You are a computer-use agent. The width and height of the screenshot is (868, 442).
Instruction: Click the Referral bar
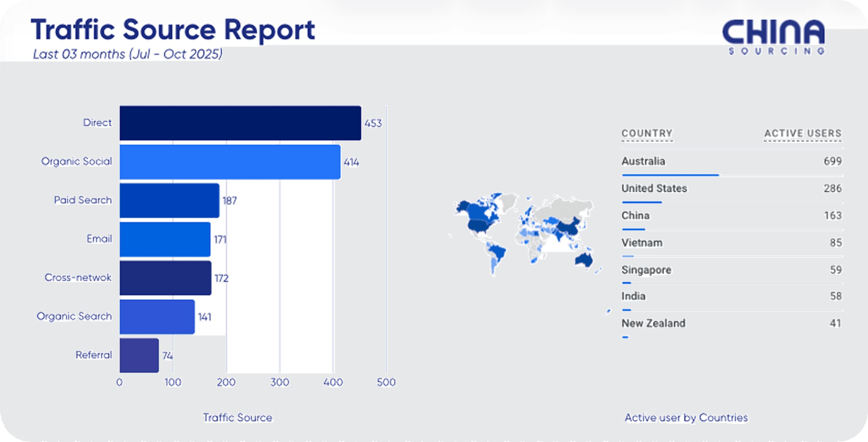click(139, 355)
